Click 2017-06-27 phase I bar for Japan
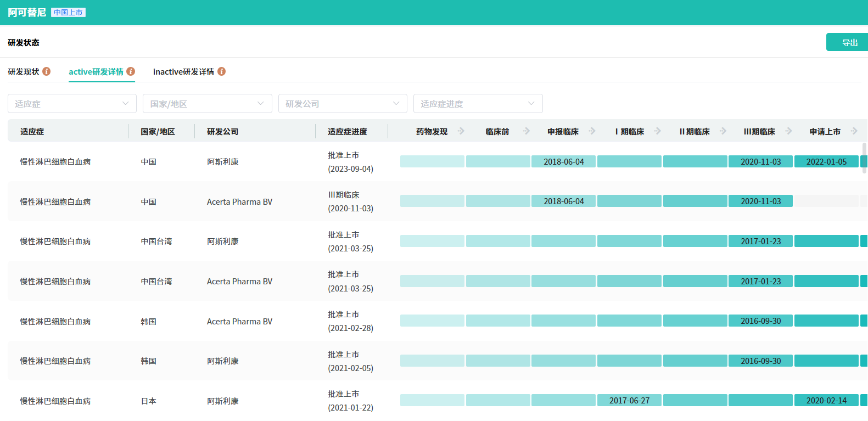This screenshot has height=421, width=868. point(629,401)
